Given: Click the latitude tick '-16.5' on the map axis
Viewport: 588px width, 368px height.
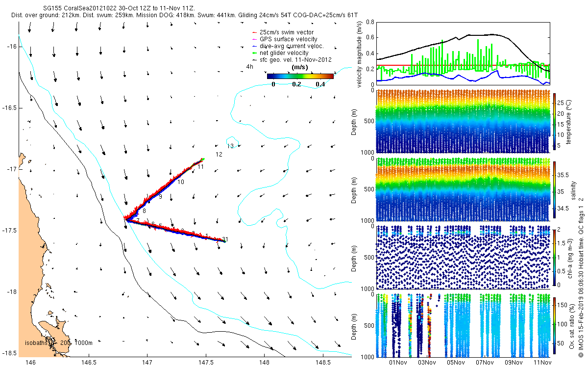Looking at the screenshot, I should tap(9, 107).
